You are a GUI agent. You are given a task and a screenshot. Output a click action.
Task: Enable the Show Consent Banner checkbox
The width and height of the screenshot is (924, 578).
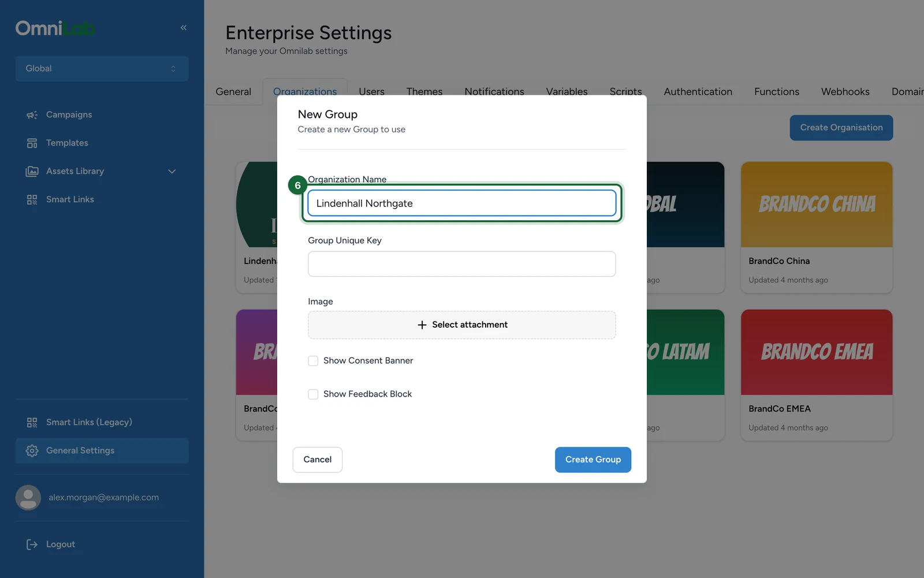(313, 361)
